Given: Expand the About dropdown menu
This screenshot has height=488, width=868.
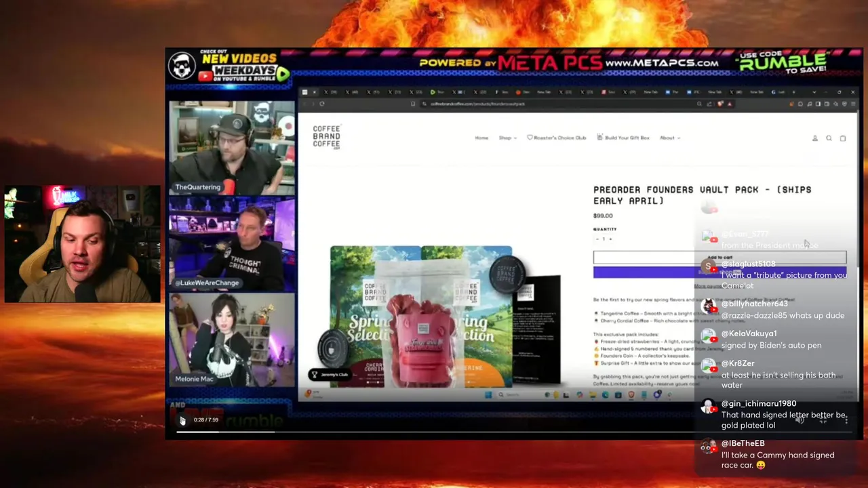Looking at the screenshot, I should 670,138.
